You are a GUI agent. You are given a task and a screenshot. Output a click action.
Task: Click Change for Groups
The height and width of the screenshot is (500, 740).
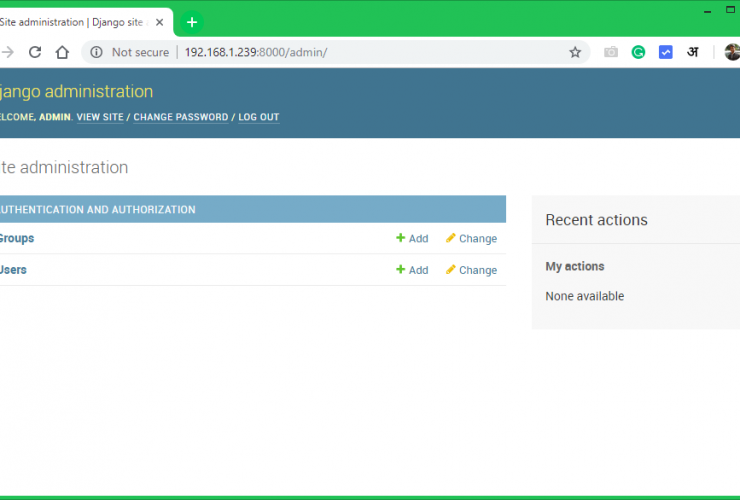click(471, 238)
